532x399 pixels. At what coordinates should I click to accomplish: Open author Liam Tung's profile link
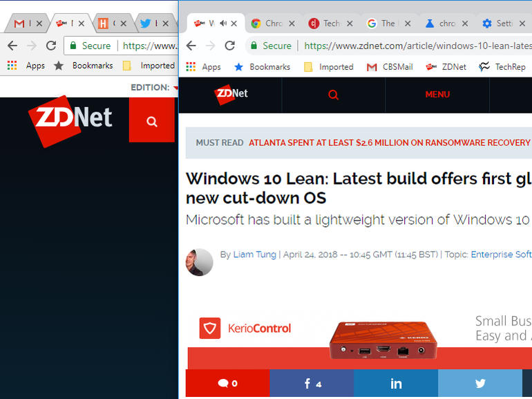point(254,254)
